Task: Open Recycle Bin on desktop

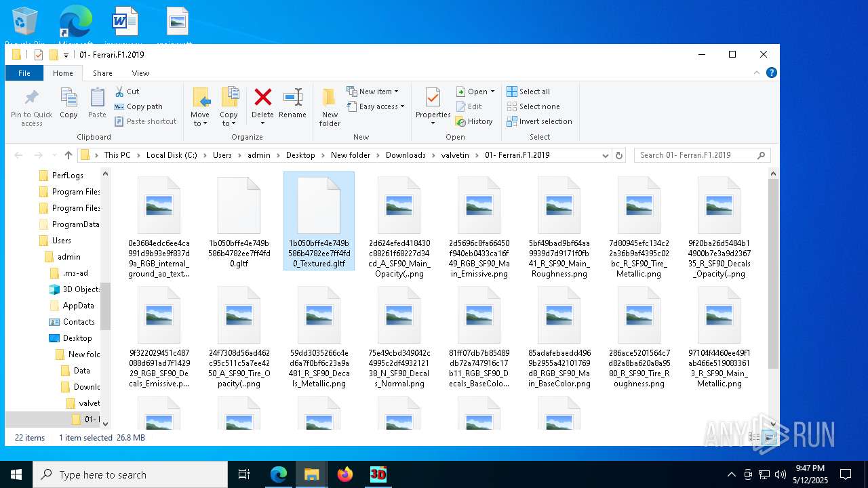Action: (x=25, y=26)
